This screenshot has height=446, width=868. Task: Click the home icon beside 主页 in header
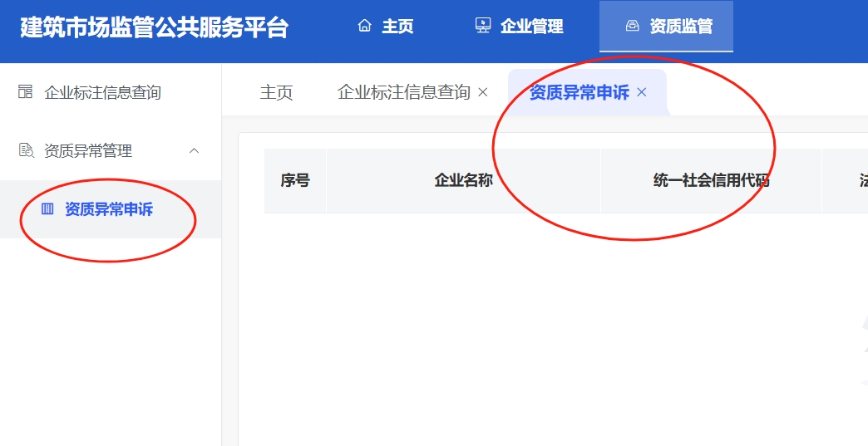click(x=364, y=26)
